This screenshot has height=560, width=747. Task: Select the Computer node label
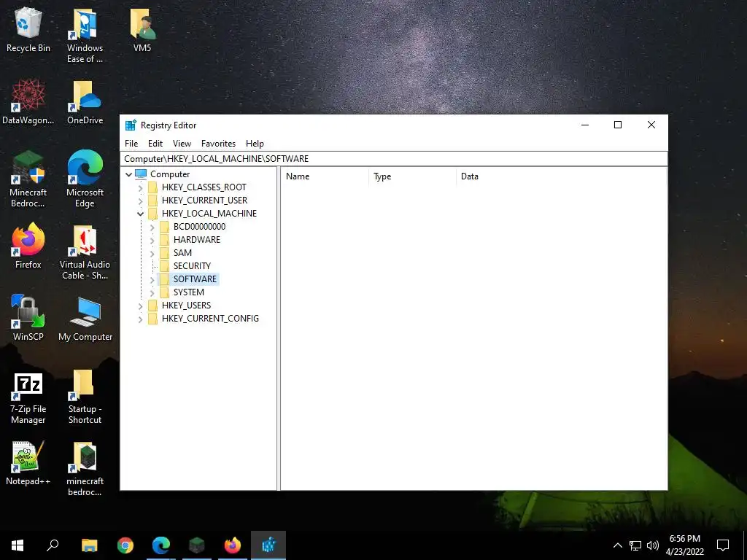(170, 174)
